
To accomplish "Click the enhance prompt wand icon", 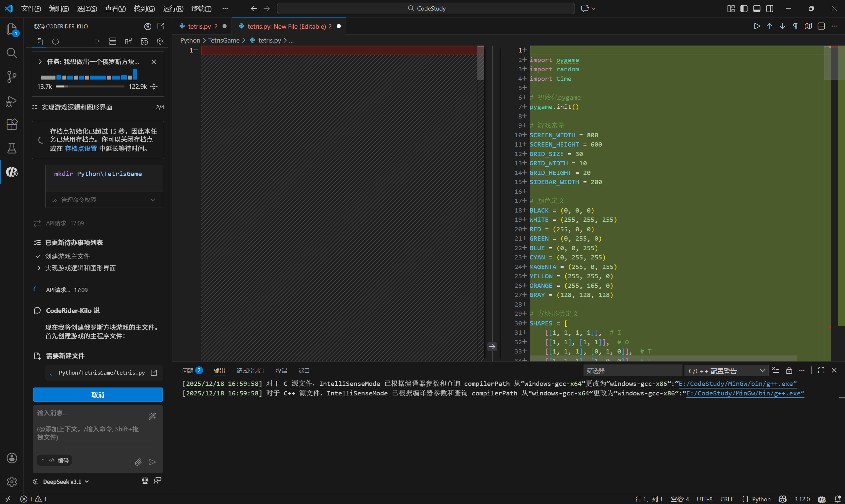I will [152, 416].
